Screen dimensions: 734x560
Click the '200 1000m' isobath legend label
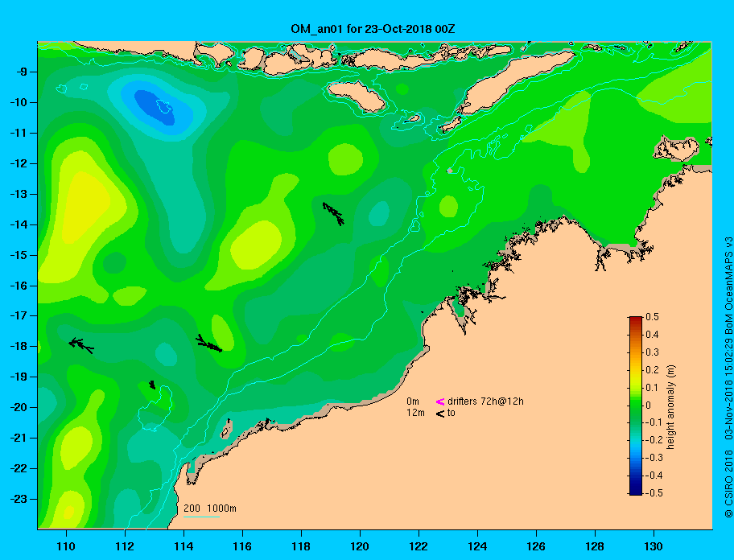click(x=210, y=508)
